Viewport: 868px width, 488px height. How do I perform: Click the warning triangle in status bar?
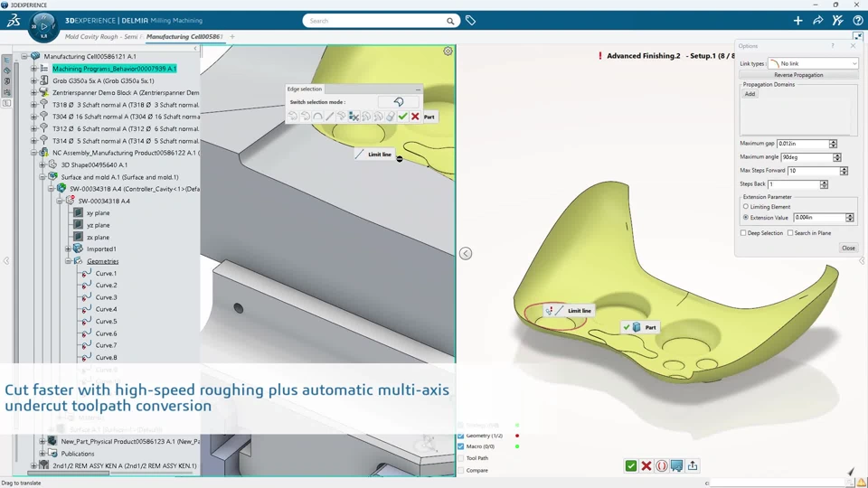pyautogui.click(x=862, y=483)
